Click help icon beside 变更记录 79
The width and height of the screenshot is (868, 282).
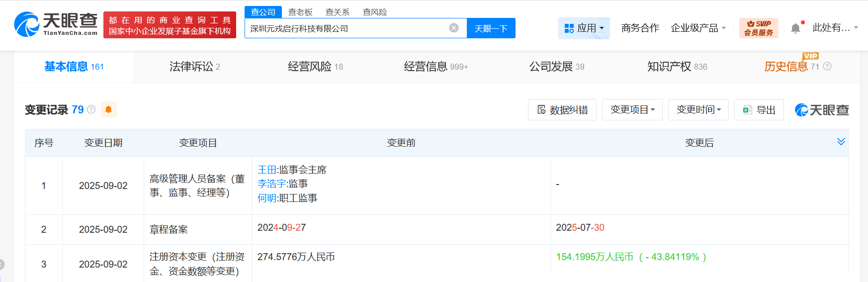91,109
